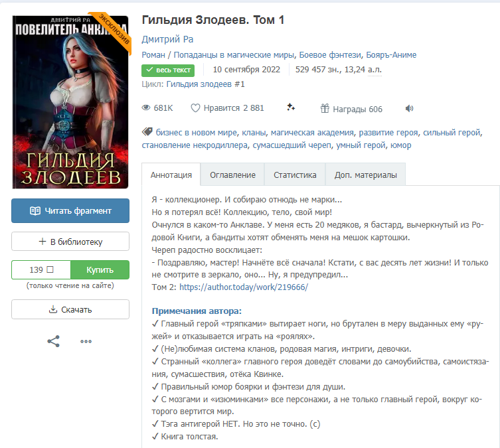Screen dimensions: 500x448
Task: Click the сумасшедший череп tag
Action: click(x=292, y=145)
